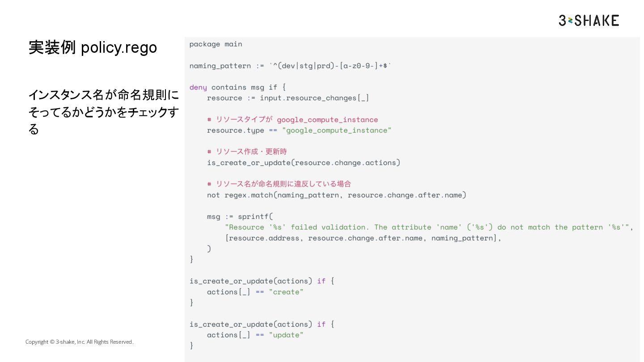Click the sprintf arguments array line
Screen dimensions: 644x362
363,238
